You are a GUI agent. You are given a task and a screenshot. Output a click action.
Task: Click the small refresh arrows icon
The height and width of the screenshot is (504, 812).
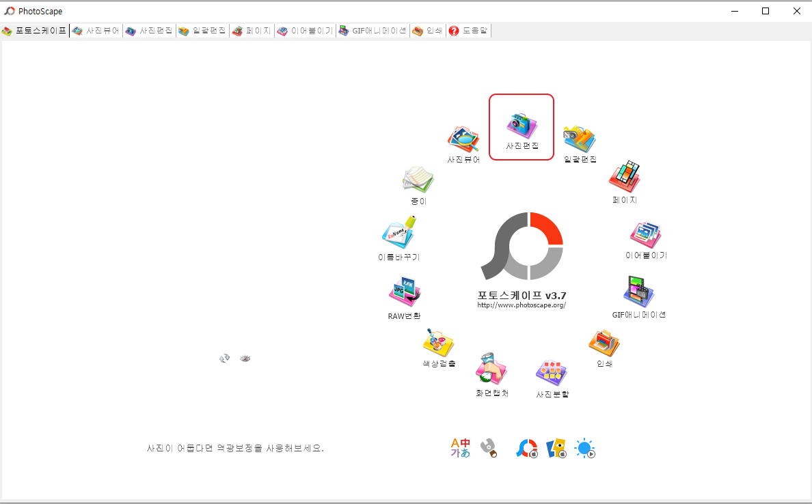pos(224,358)
